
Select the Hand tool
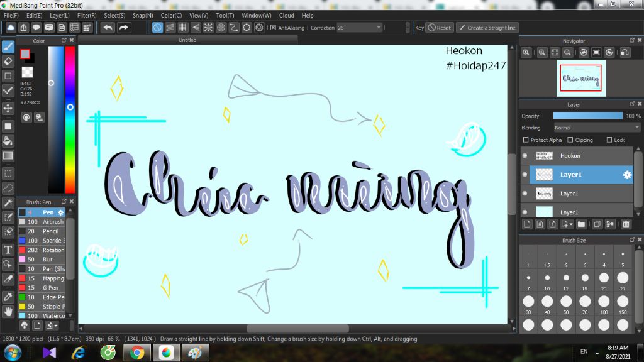(x=8, y=312)
